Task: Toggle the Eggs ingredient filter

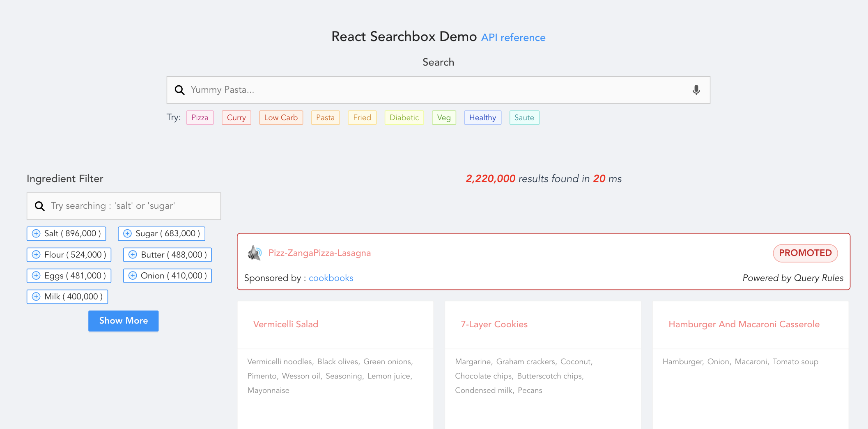Action: coord(36,275)
